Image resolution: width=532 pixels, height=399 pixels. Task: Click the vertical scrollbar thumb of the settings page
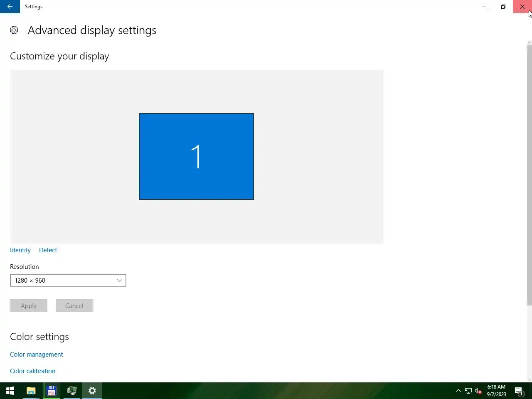530,176
